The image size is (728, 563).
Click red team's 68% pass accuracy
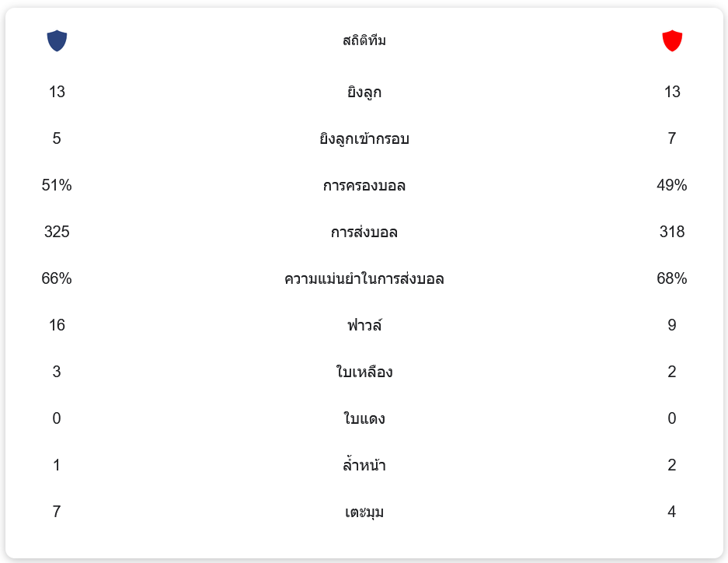[671, 278]
